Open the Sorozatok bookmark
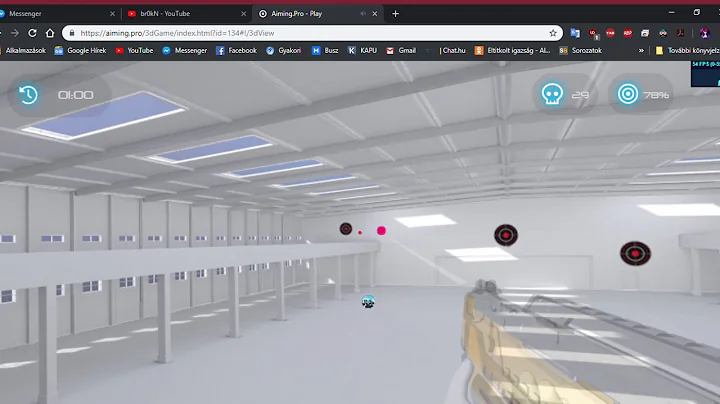720x404 pixels. [581, 50]
